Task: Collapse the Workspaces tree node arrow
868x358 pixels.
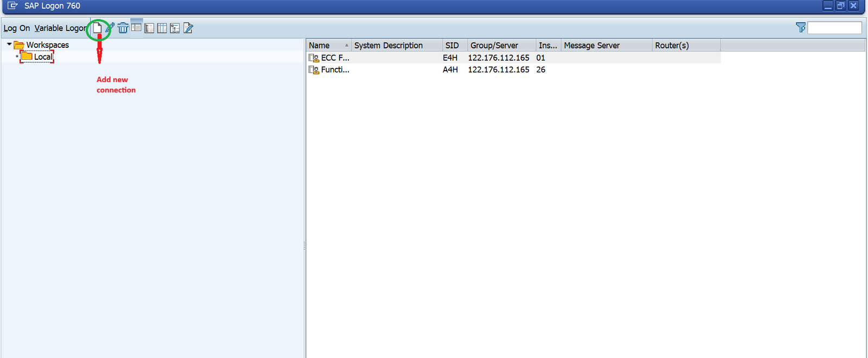Action: tap(9, 45)
